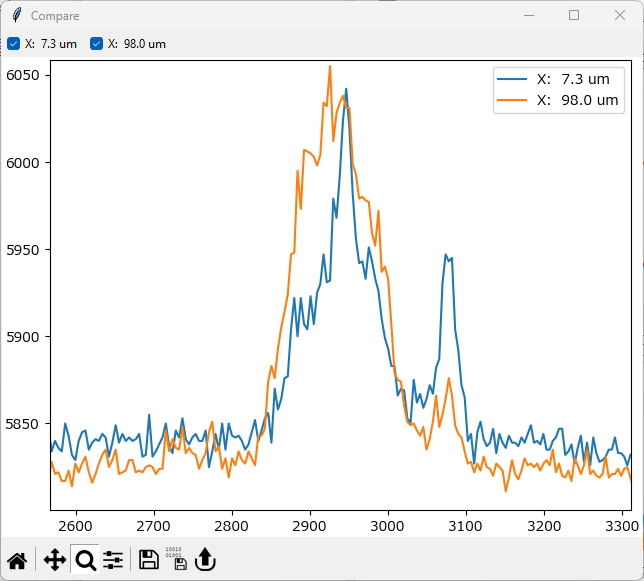Click the Compare window title text
This screenshot has width=644, height=581.
(55, 16)
